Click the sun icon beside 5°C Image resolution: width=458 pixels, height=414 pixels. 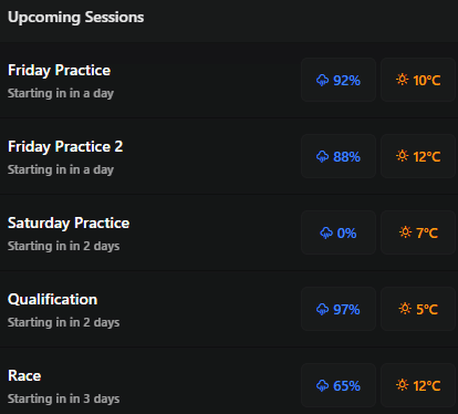click(405, 309)
